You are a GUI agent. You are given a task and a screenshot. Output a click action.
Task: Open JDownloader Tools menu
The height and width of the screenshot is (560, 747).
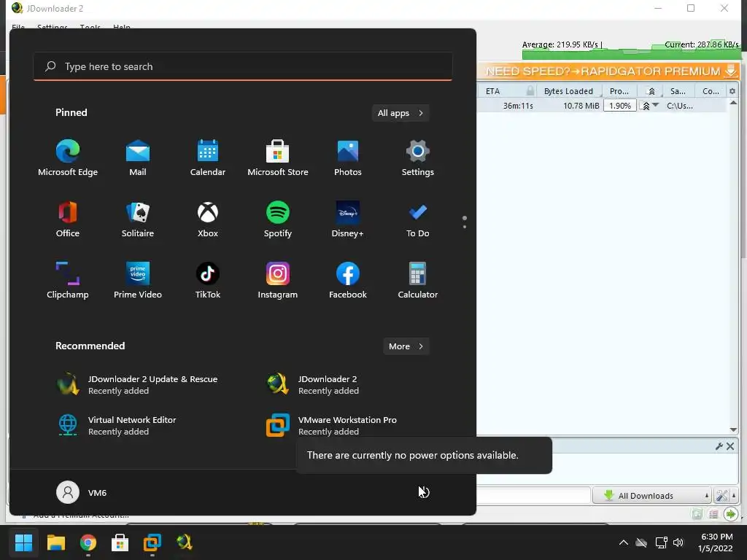tap(90, 27)
